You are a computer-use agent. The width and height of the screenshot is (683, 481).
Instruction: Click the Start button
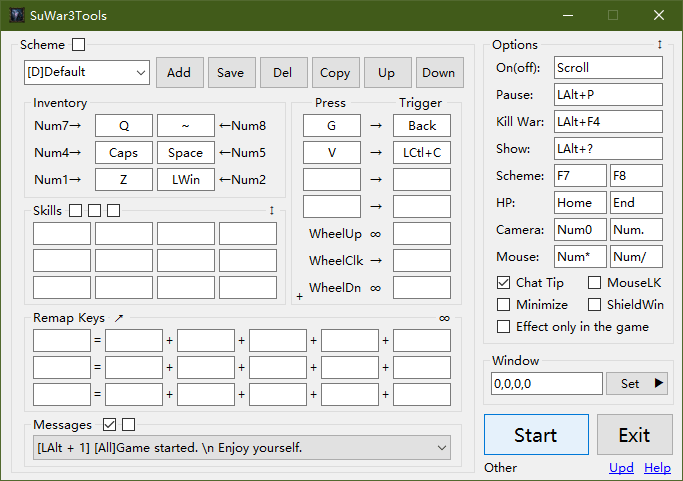coord(536,434)
